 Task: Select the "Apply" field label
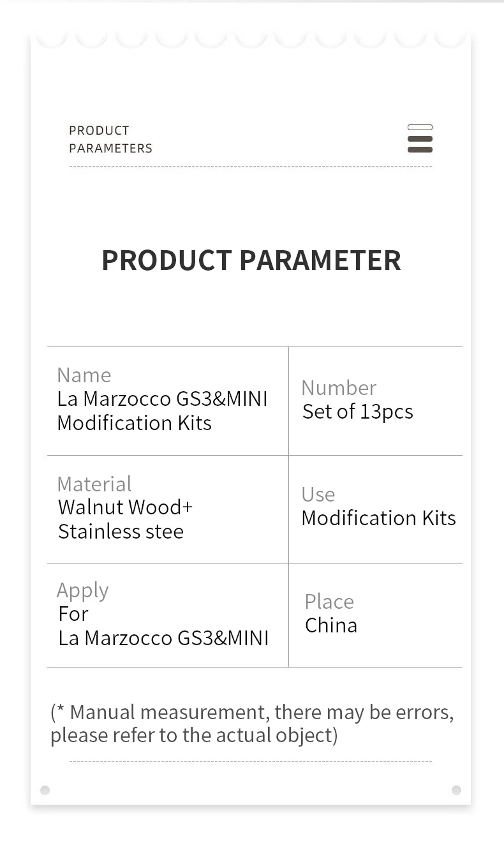click(82, 590)
